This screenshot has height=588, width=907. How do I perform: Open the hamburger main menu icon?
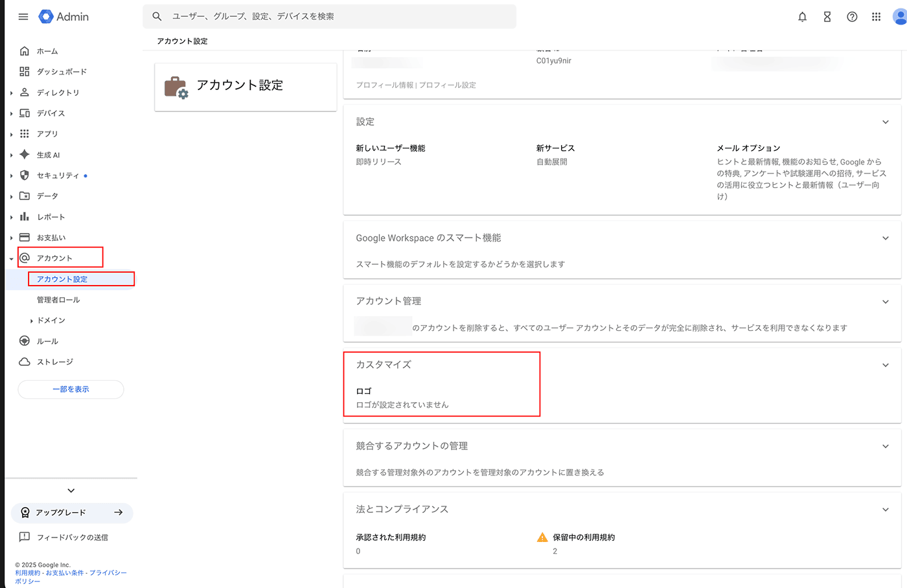click(23, 17)
